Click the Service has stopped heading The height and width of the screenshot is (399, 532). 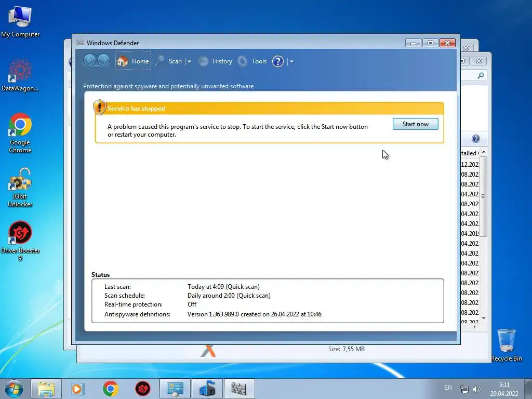(x=136, y=109)
